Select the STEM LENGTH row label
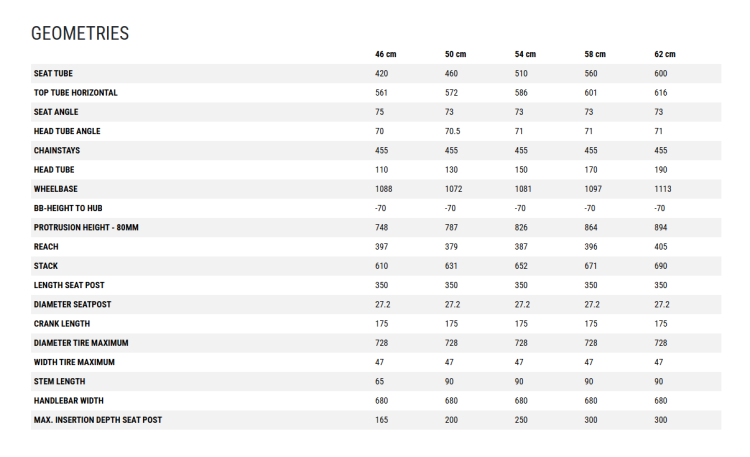Viewport: 750px width, 457px height. tap(59, 381)
